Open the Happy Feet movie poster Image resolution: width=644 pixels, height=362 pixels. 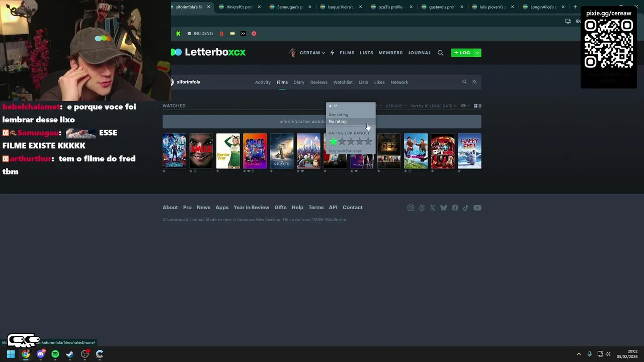469,151
